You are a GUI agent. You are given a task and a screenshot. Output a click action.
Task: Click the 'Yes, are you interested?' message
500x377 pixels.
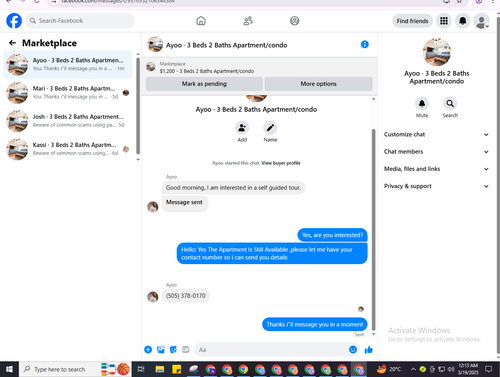(332, 235)
